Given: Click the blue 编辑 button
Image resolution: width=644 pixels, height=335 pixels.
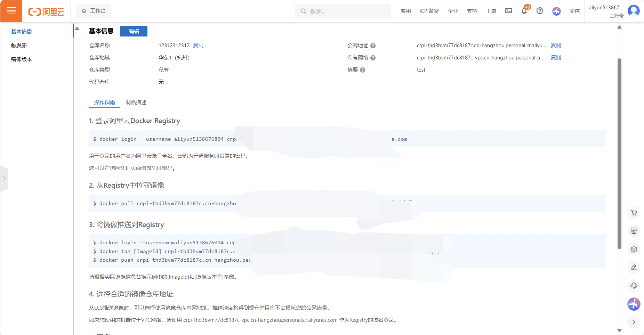Looking at the screenshot, I should tap(134, 31).
